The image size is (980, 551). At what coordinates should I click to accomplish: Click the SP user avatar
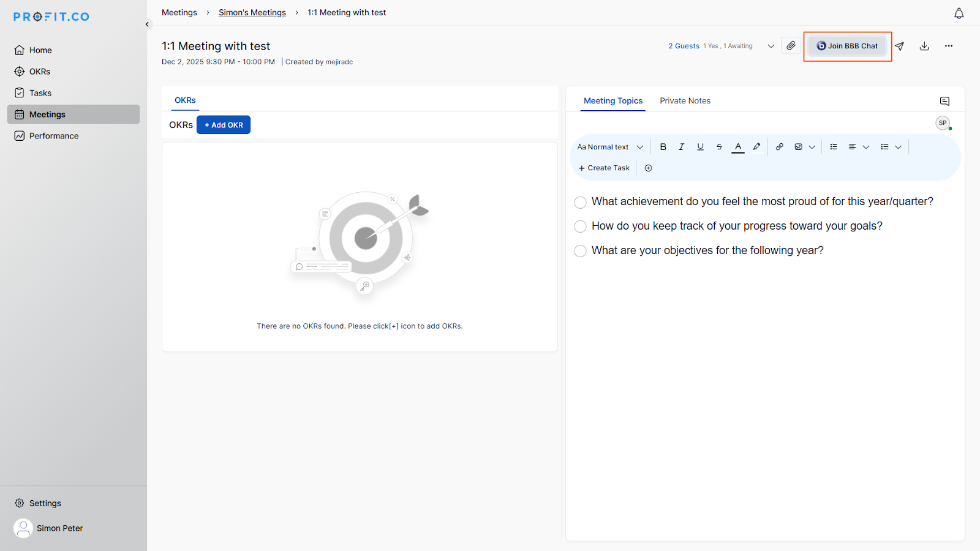click(x=943, y=123)
